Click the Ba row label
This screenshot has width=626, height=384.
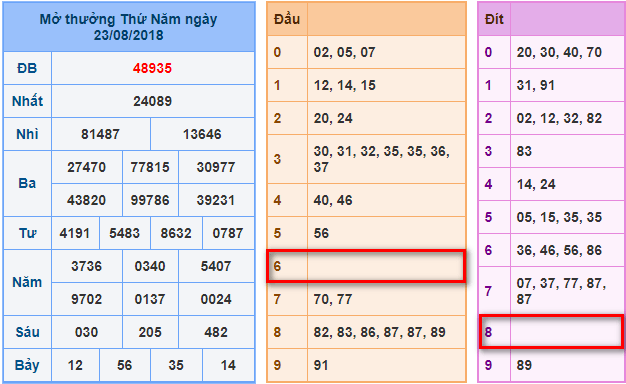tap(27, 184)
